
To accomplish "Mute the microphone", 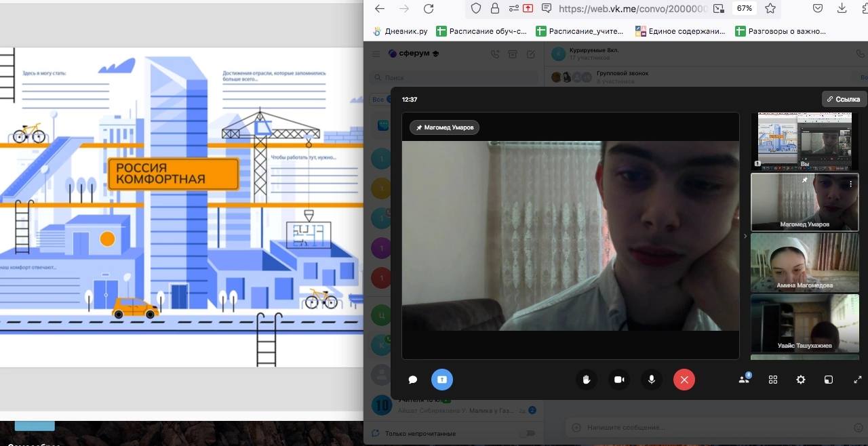I will point(652,380).
